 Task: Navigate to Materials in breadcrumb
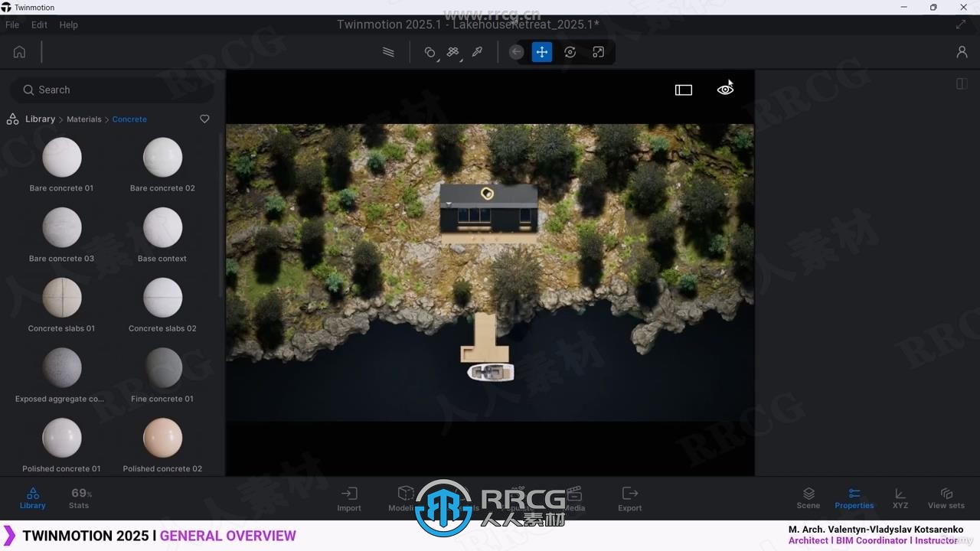[84, 119]
